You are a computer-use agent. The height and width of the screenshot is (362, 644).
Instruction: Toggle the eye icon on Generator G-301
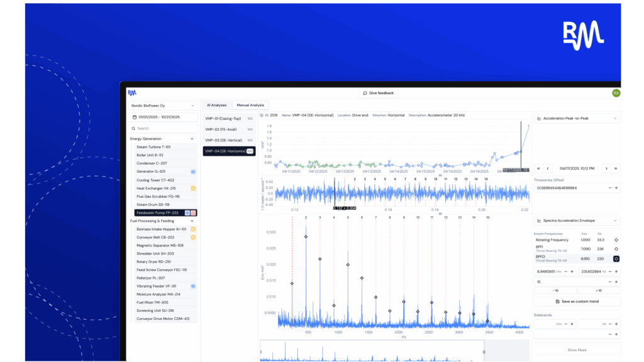tap(192, 172)
